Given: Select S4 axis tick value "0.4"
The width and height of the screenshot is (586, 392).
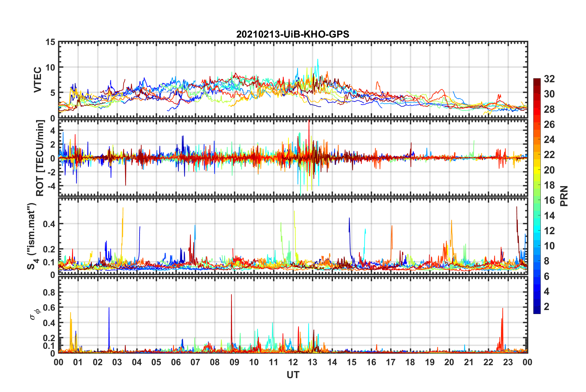Looking at the screenshot, I should [49, 224].
